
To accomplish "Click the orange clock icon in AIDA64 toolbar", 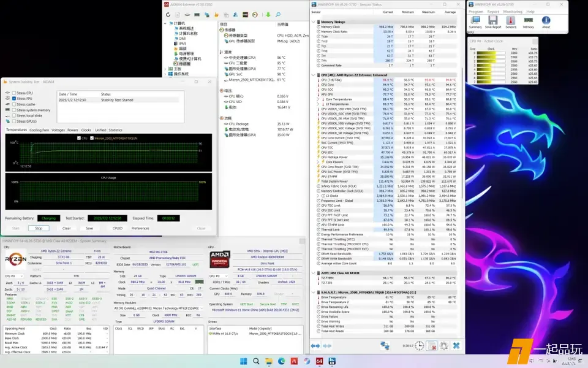I will [x=255, y=15].
